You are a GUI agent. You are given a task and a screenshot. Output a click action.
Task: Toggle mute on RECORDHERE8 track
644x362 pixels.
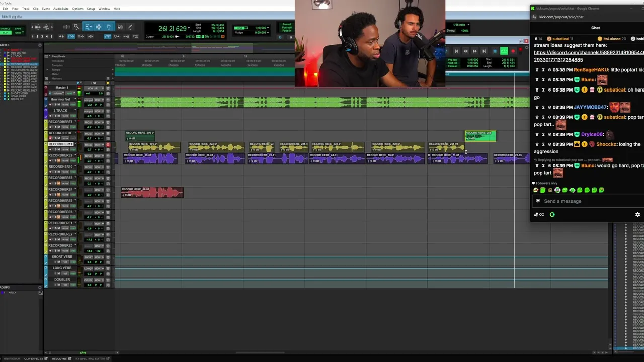tap(59, 184)
